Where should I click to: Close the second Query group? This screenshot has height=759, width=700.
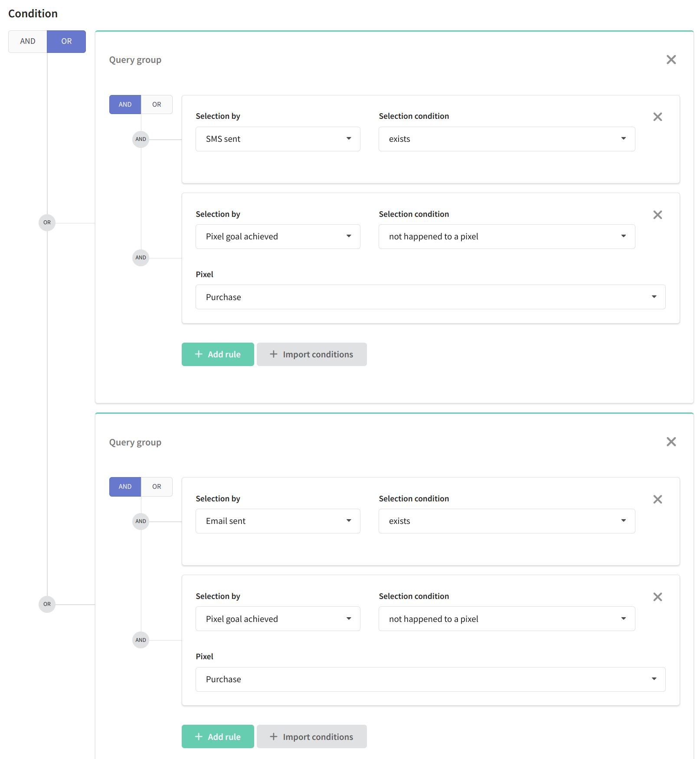pyautogui.click(x=671, y=442)
